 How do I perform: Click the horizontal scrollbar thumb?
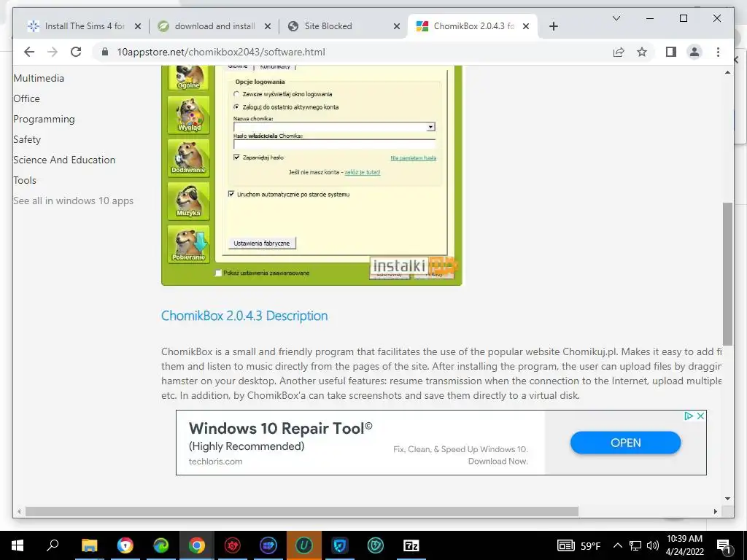click(x=301, y=511)
